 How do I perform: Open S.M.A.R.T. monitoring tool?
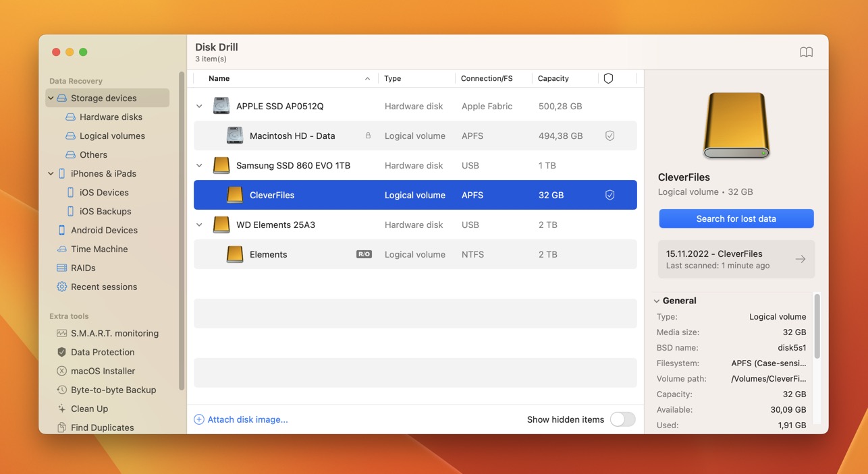click(115, 333)
